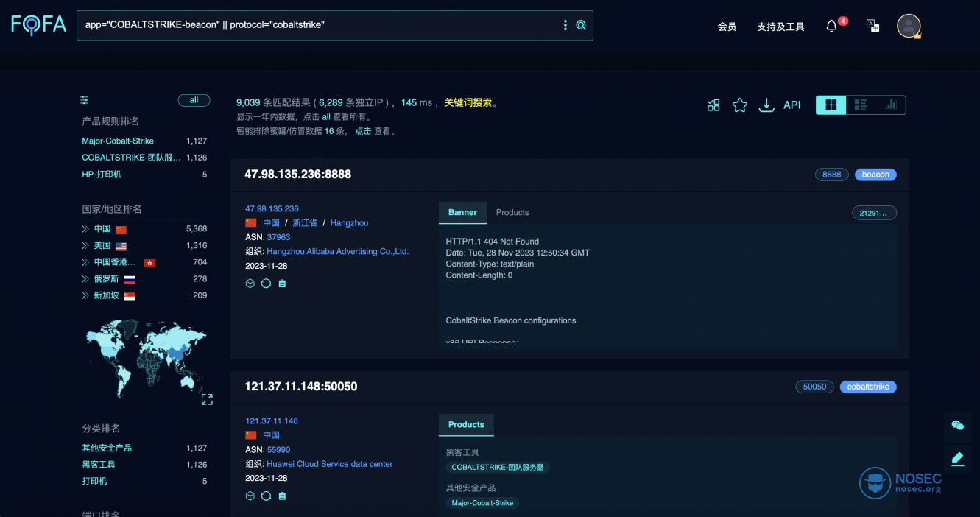Expand the 俄罗斯 country entry
The image size is (980, 517).
[85, 279]
